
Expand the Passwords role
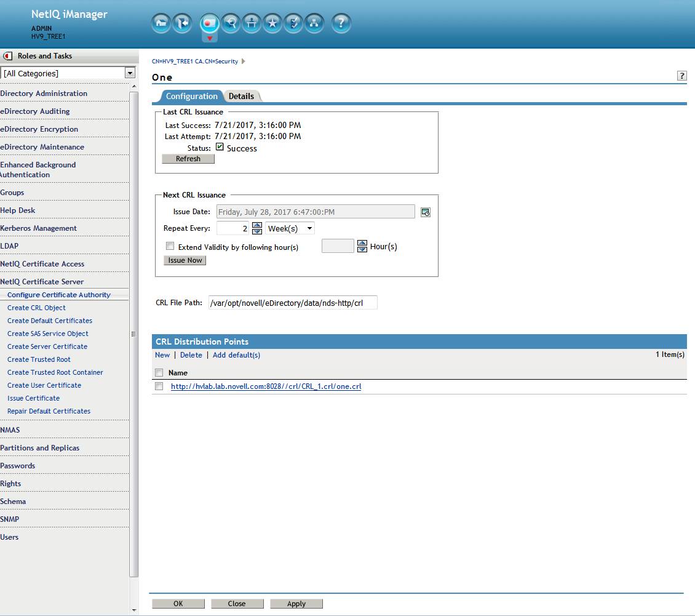tap(18, 466)
